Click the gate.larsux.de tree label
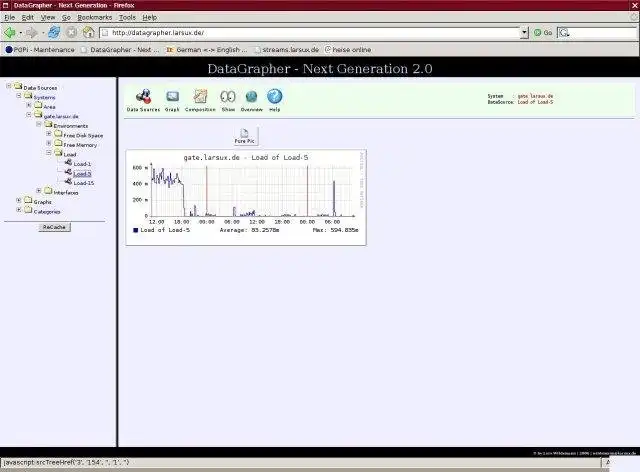The height and width of the screenshot is (472, 640). tap(61, 116)
